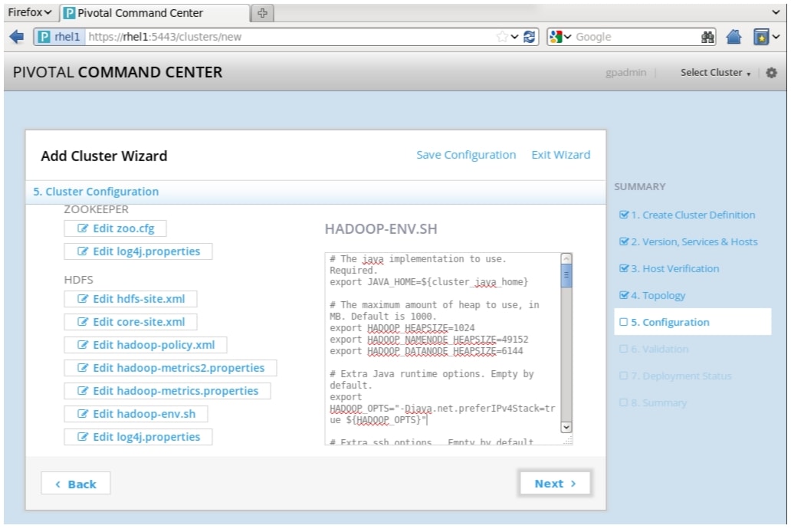Go to step 2 Version, Services & Hosts

coord(688,241)
